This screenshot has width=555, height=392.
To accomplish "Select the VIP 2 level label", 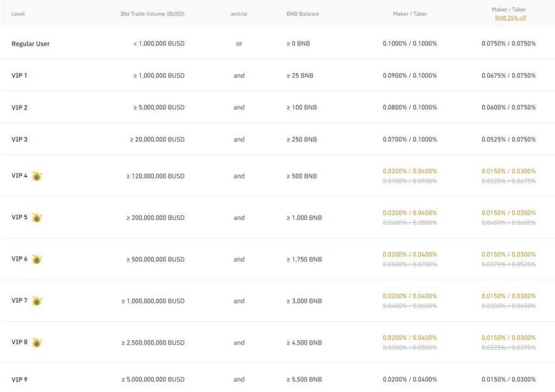I will point(19,107).
